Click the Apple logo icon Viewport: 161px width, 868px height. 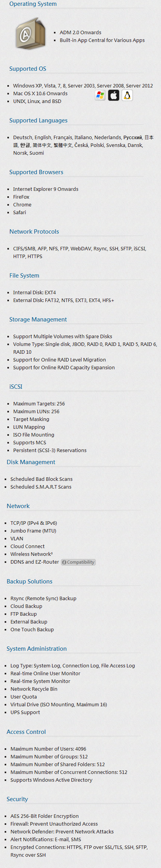(x=114, y=95)
